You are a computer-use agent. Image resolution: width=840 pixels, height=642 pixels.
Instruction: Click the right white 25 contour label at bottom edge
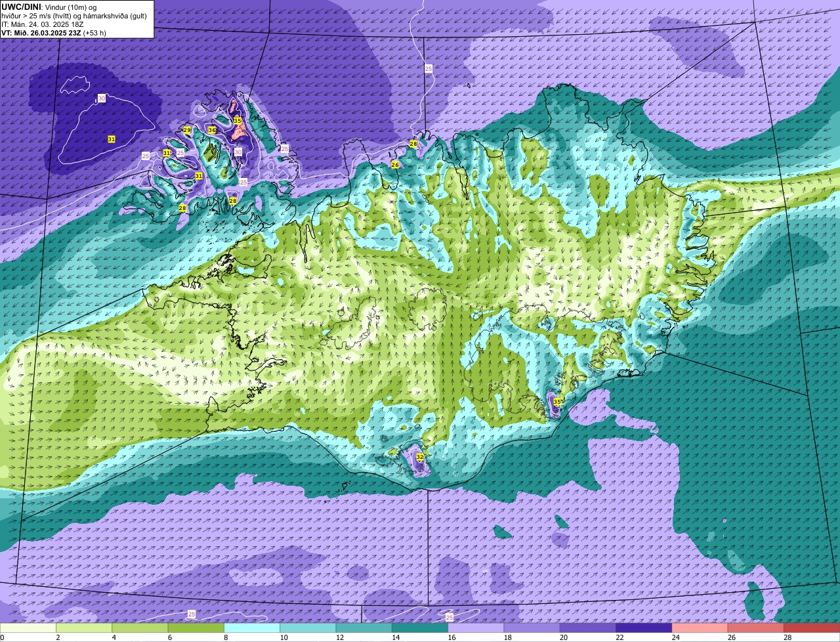click(450, 617)
